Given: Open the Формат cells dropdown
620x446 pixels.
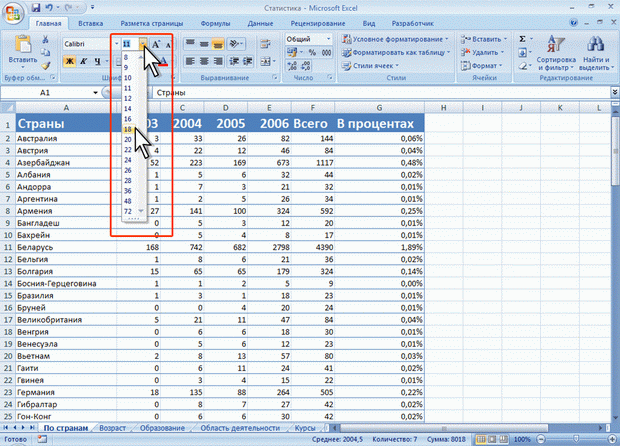Looking at the screenshot, I should pos(481,66).
